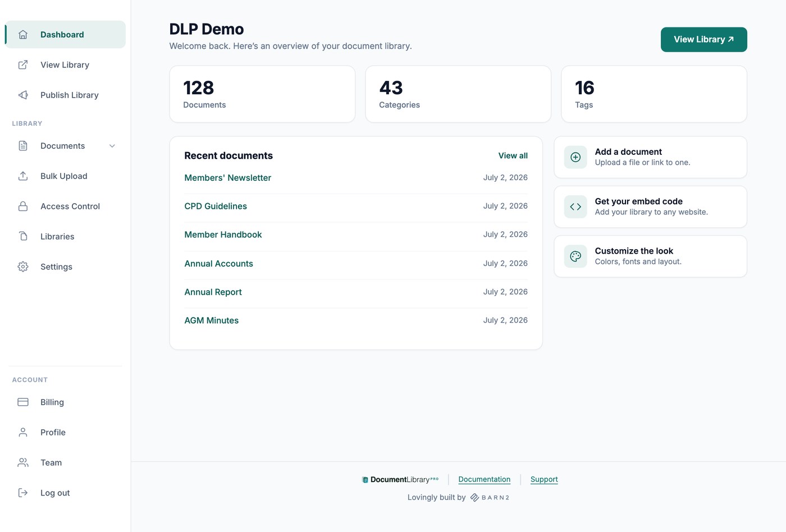Click the Members' Newsletter date July 2, 2026
The height and width of the screenshot is (532, 786).
tap(505, 177)
